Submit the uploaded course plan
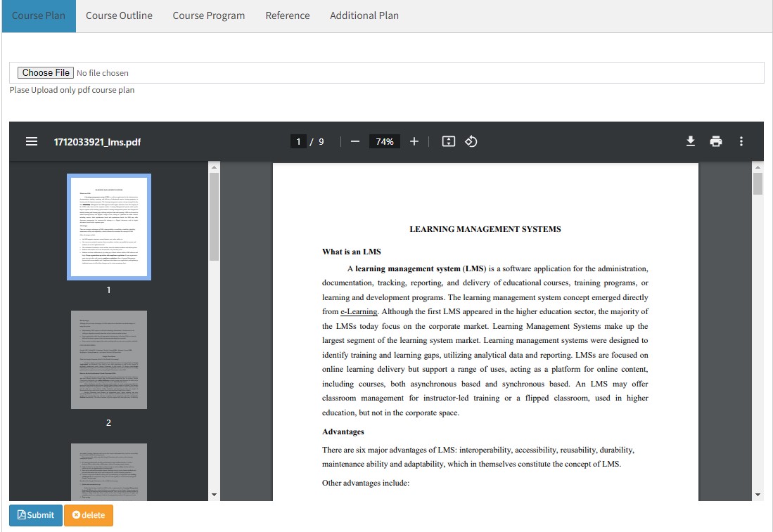Screen dimensions: 773x532 click(x=36, y=515)
